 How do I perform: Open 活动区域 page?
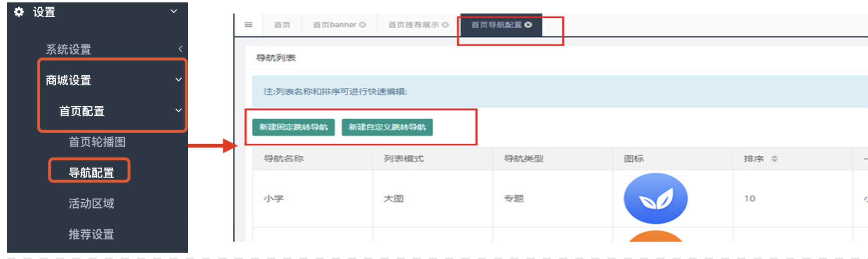[91, 203]
